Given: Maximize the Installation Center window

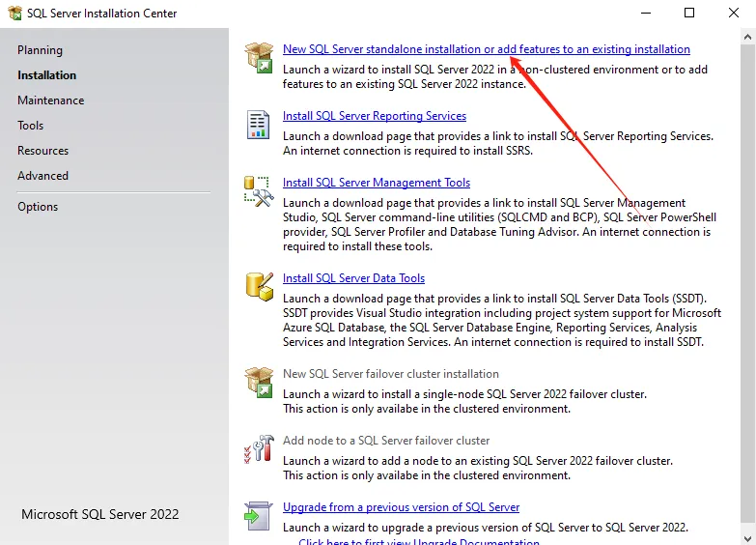Looking at the screenshot, I should point(689,13).
